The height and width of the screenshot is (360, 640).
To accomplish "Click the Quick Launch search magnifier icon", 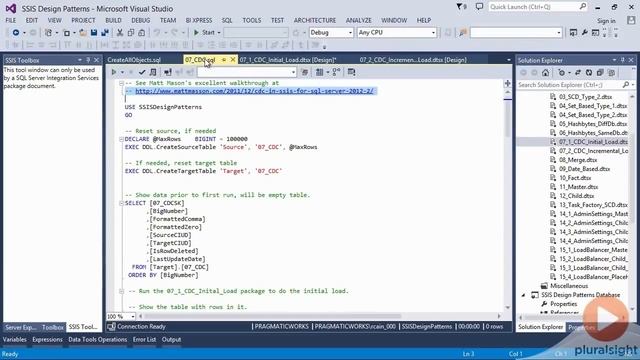I will 582,7.
